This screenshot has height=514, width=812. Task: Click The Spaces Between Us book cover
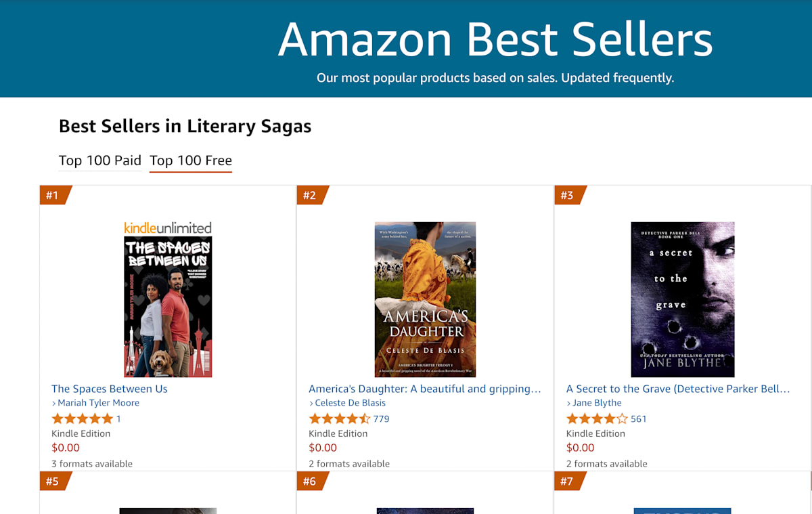tap(168, 307)
